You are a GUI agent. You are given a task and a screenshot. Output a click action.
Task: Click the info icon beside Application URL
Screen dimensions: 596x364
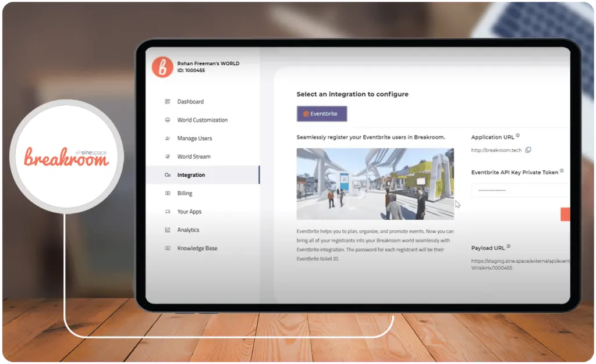coord(517,135)
